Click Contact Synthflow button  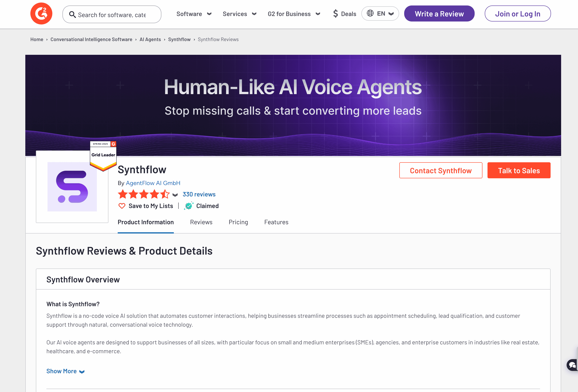pos(441,170)
